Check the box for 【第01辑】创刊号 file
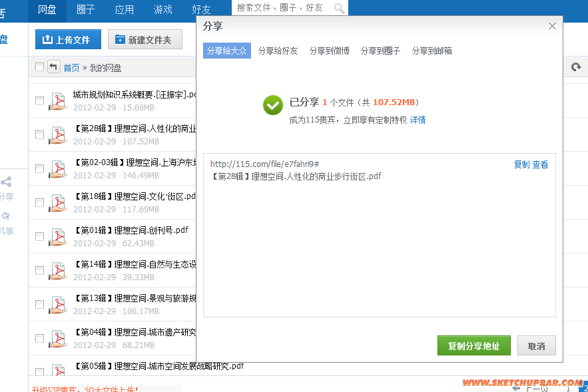This screenshot has height=392, width=588. tap(39, 236)
